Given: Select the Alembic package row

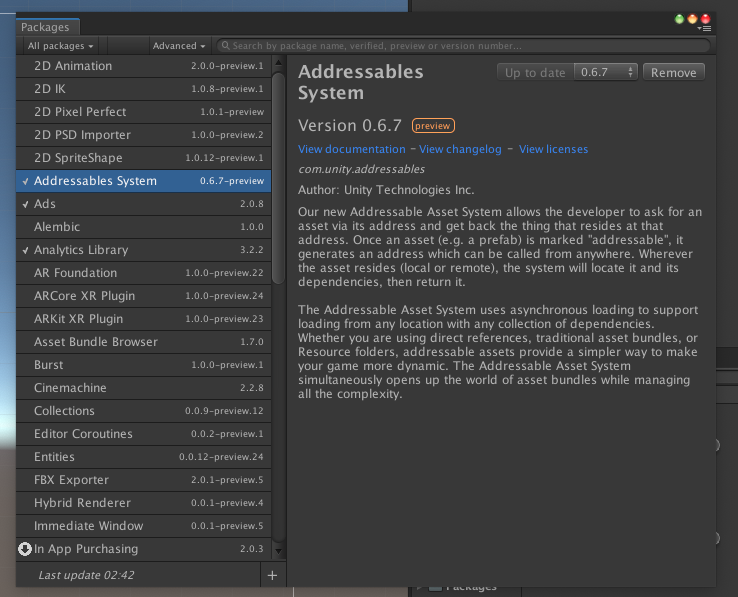Looking at the screenshot, I should (x=144, y=227).
